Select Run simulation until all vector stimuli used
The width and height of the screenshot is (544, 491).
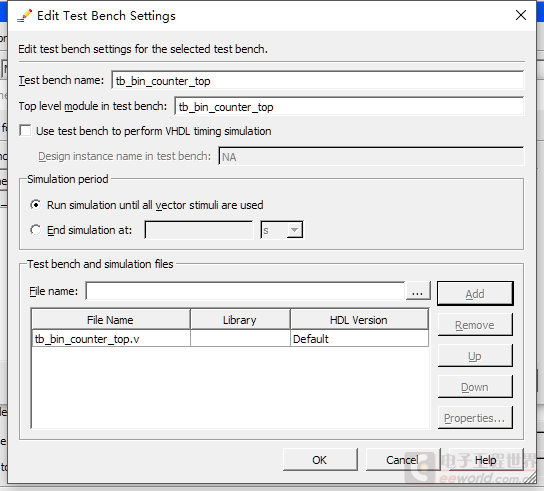coord(35,205)
